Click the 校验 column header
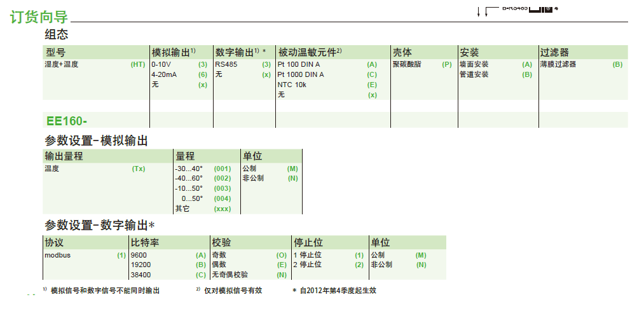This screenshot has height=311, width=644. [221, 242]
